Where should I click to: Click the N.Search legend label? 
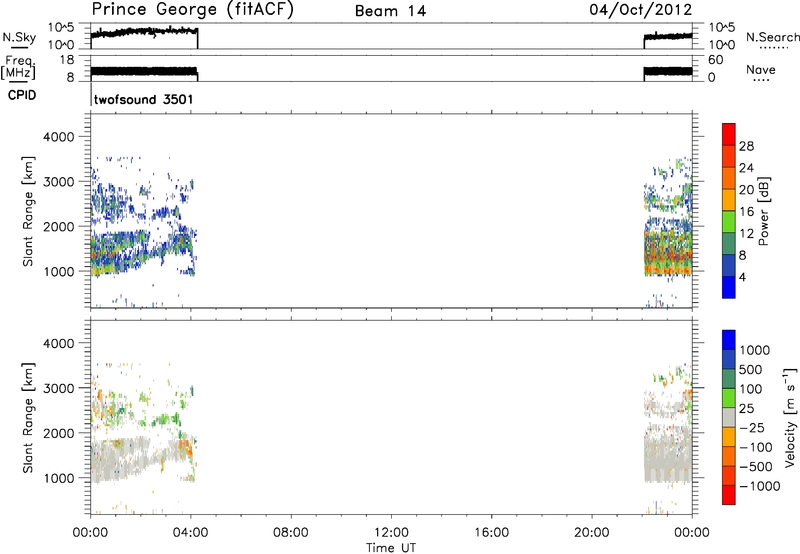[x=772, y=37]
